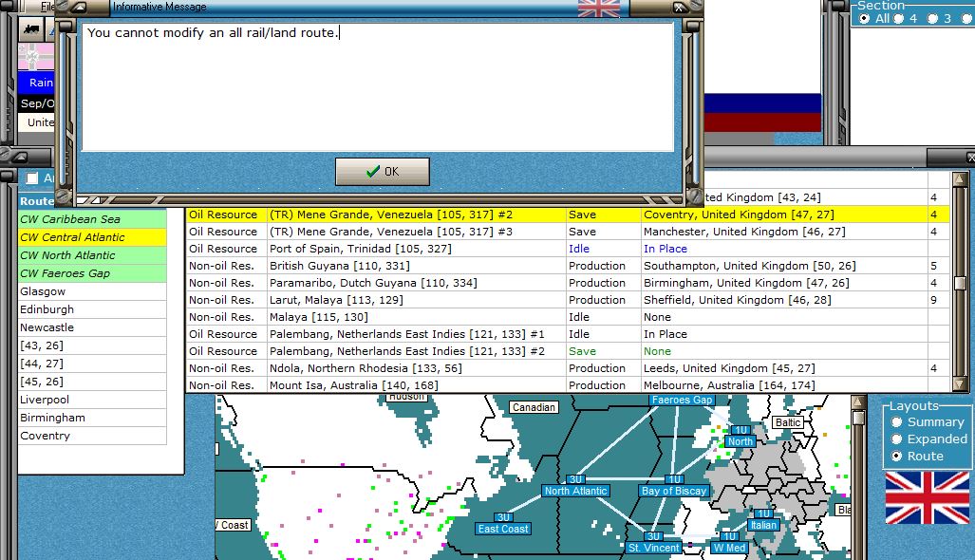Image resolution: width=975 pixels, height=560 pixels.
Task: Select CW North Atlantic route
Action: click(x=93, y=254)
